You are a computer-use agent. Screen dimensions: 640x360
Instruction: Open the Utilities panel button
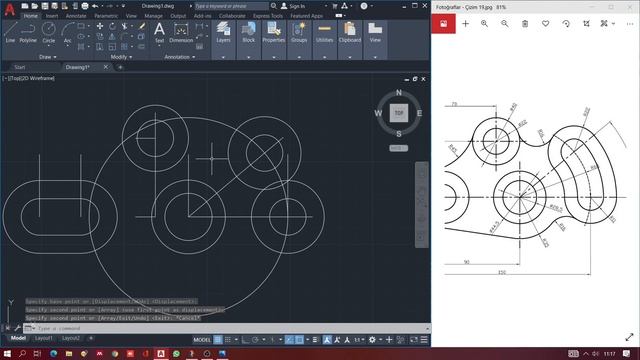324,33
